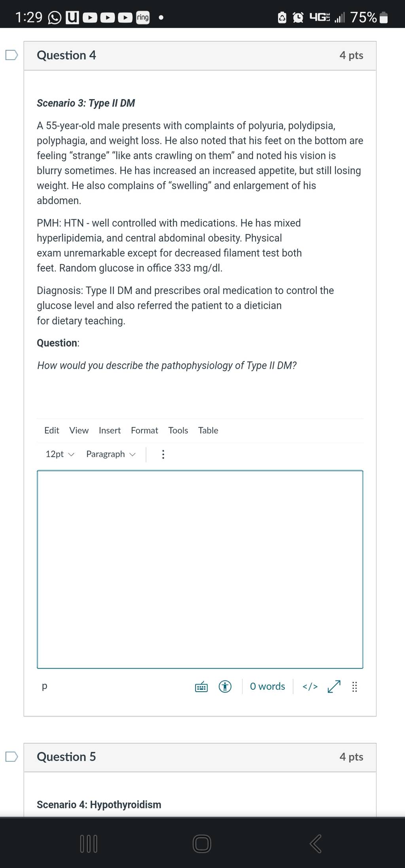This screenshot has width=405, height=868.
Task: Open the recent apps button
Action: tap(89, 843)
